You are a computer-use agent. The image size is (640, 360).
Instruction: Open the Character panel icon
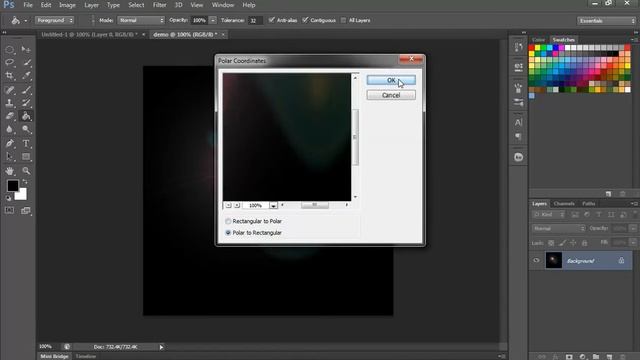coord(518,122)
